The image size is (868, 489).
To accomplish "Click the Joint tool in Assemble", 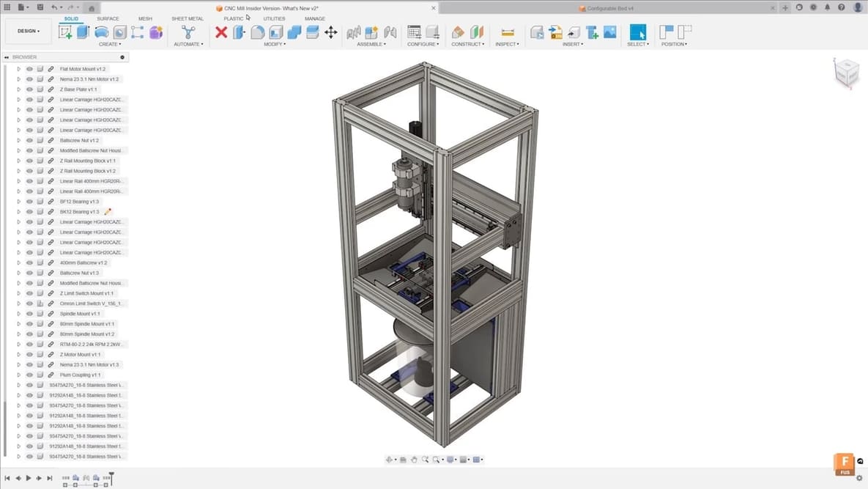I will (x=390, y=32).
